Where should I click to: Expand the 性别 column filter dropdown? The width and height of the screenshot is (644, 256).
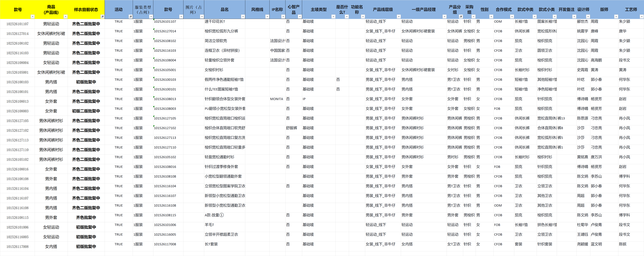[x=491, y=17]
